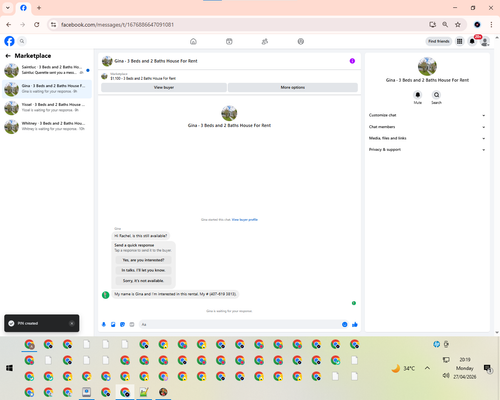Open the weather widget showing 34°C
This screenshot has width=500, height=400.
(403, 368)
